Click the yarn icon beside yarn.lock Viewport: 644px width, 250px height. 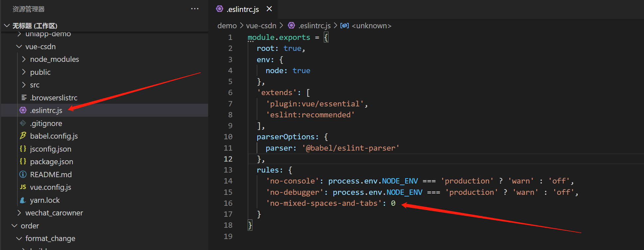(x=23, y=200)
